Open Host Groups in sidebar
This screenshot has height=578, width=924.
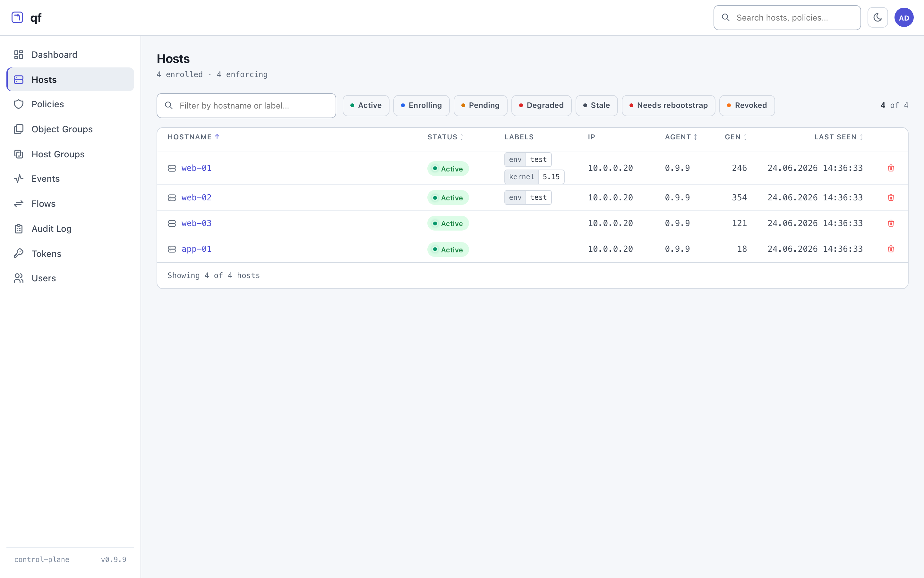[x=70, y=154]
